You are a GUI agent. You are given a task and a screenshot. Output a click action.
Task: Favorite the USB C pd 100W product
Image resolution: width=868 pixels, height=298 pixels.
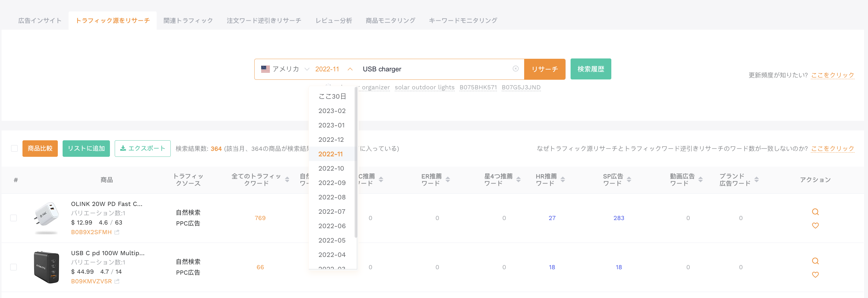(x=815, y=275)
